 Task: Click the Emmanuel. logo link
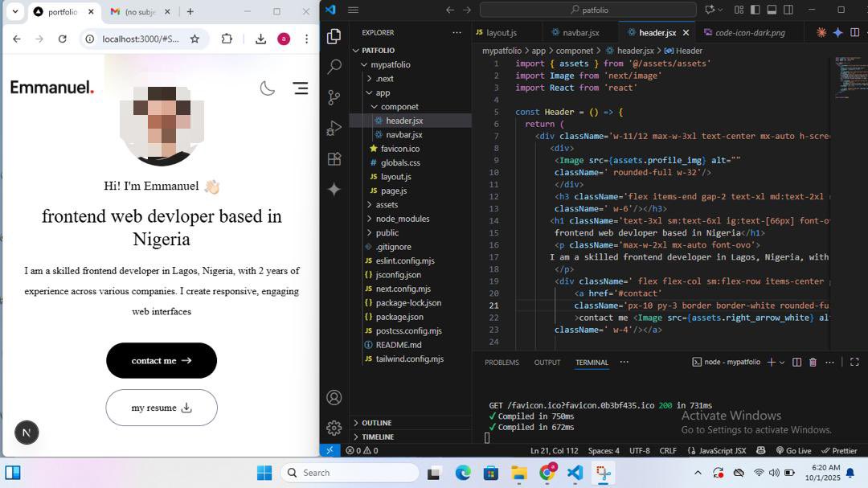click(x=52, y=88)
